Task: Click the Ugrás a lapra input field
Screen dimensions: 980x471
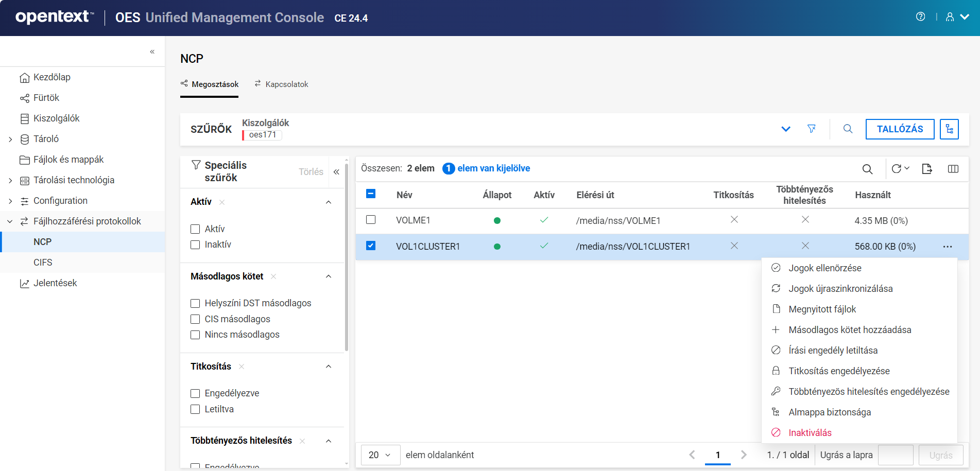Action: (x=895, y=455)
